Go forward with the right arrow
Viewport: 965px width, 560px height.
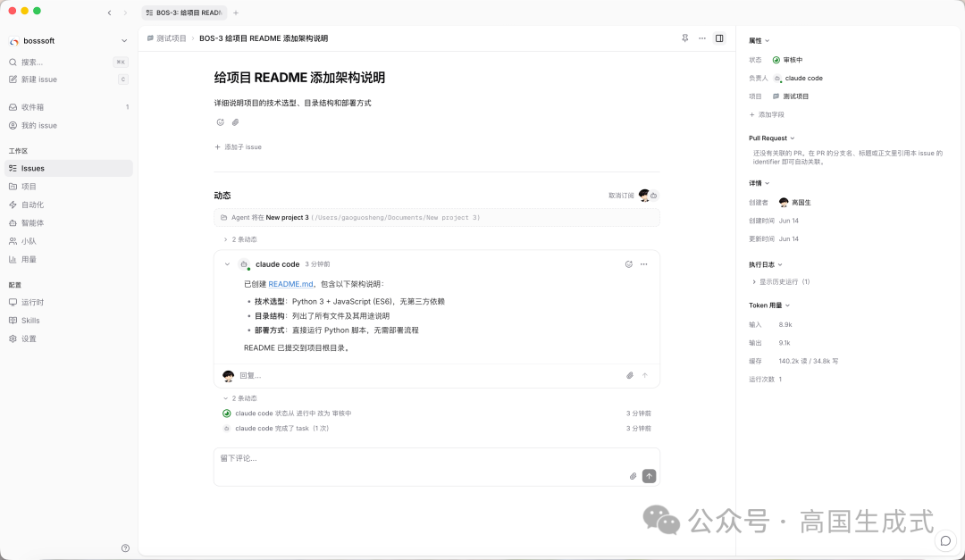[x=125, y=13]
